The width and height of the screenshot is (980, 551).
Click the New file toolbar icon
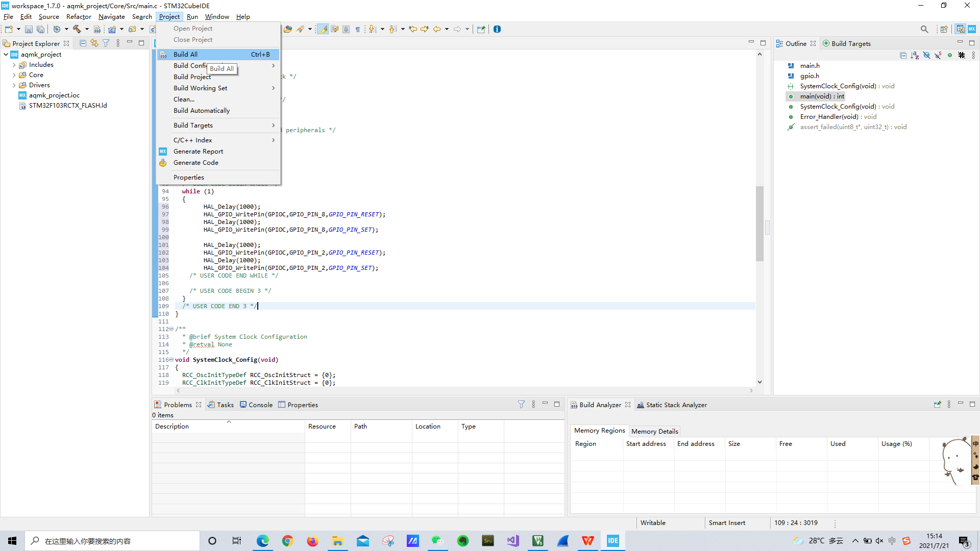pyautogui.click(x=9, y=29)
